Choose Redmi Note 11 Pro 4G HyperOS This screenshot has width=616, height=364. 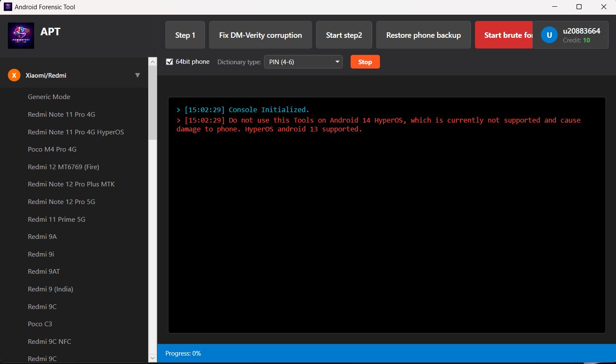coord(76,132)
